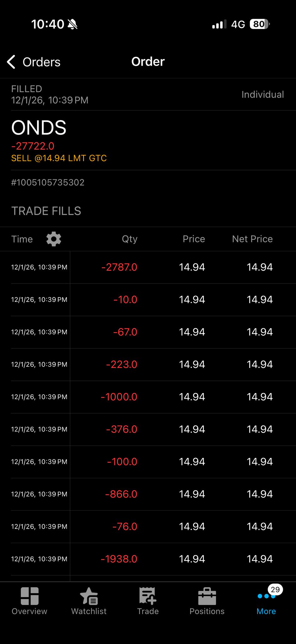Screen dimensions: 296x644
Task: Select the fill row with -1938.0 quantity
Action: (148, 559)
